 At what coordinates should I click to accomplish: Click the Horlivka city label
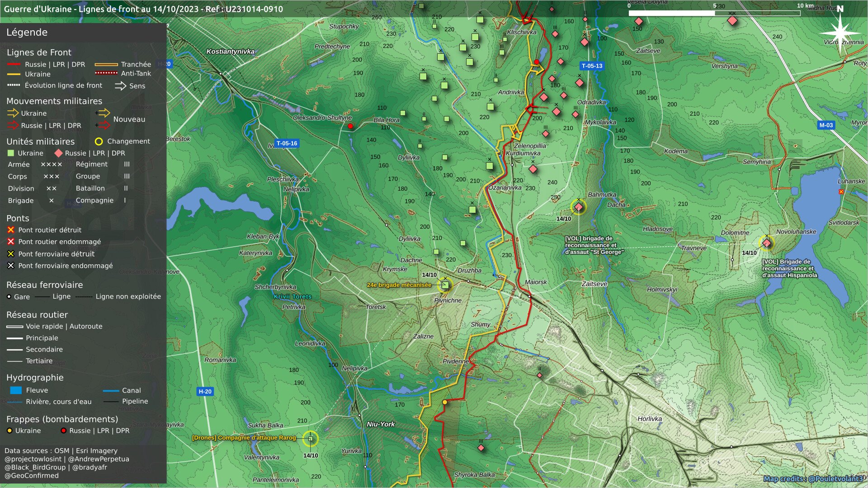650,419
